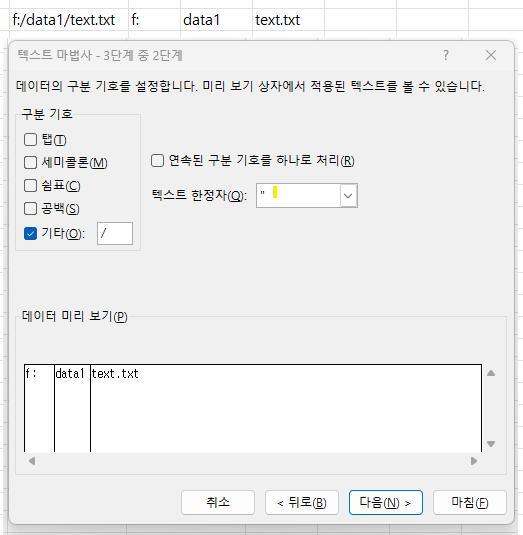Tick the 쉼표(C) comma checkbox
Viewport: 523px width, 535px height.
click(30, 186)
